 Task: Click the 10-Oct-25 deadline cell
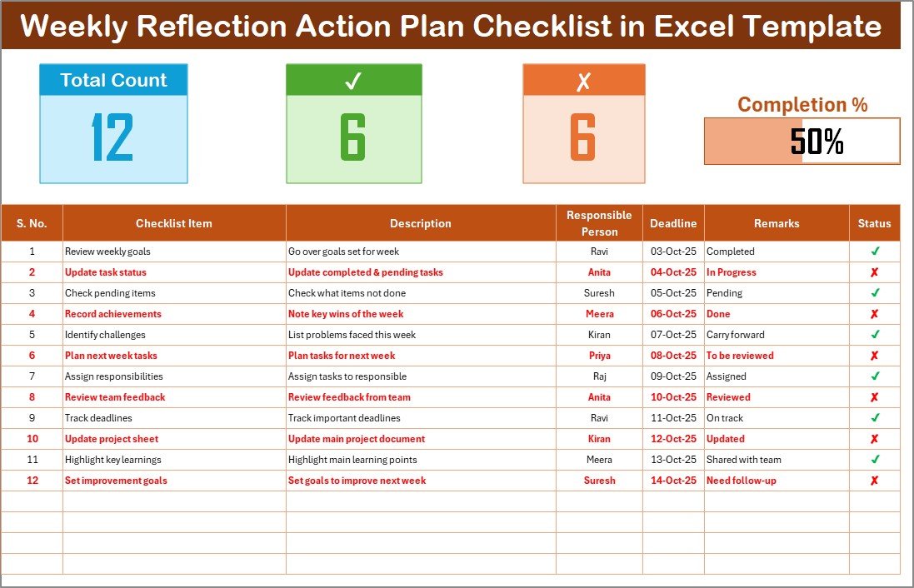(x=673, y=397)
